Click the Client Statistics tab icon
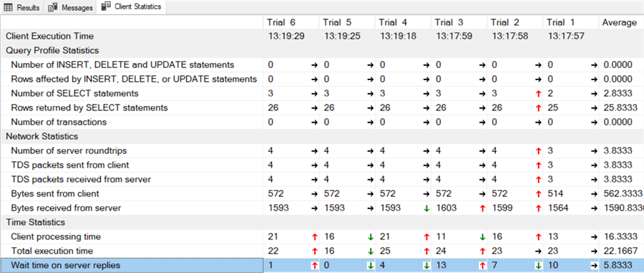The height and width of the screenshot is (273, 644). point(106,6)
